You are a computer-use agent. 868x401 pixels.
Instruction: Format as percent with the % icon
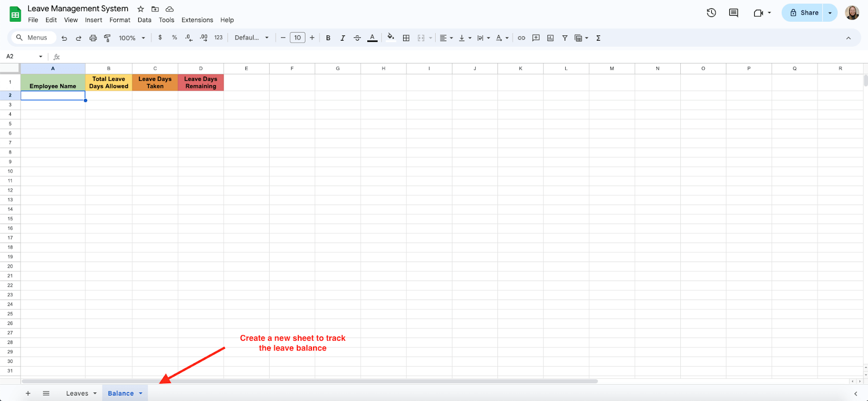tap(175, 37)
